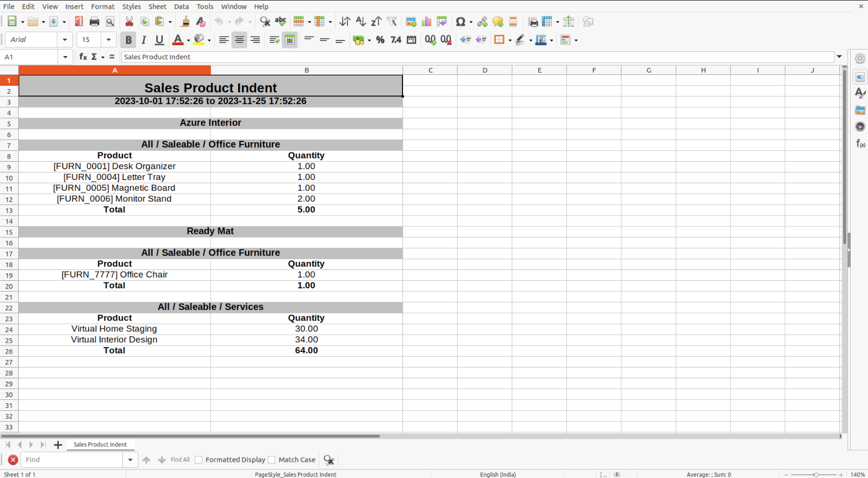Apply the background color swatch
This screenshot has height=478, width=868.
coord(199,40)
